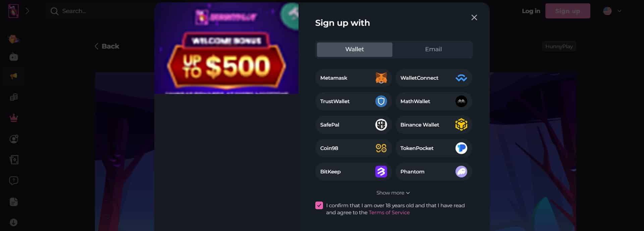This screenshot has width=644, height=231.
Task: Pick TrustWallet shield option
Action: [354, 101]
